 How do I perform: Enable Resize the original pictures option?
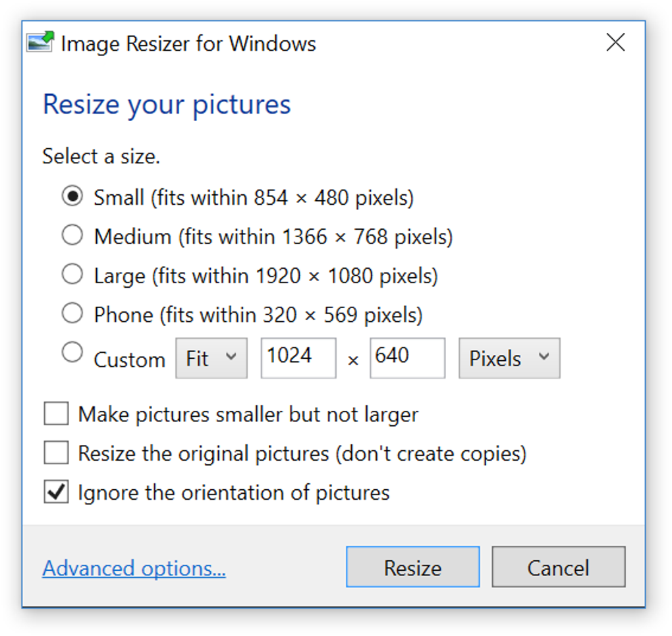[x=56, y=452]
